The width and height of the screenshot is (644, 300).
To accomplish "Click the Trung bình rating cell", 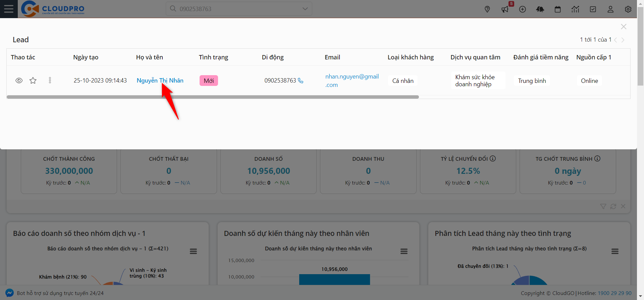I will (x=532, y=81).
